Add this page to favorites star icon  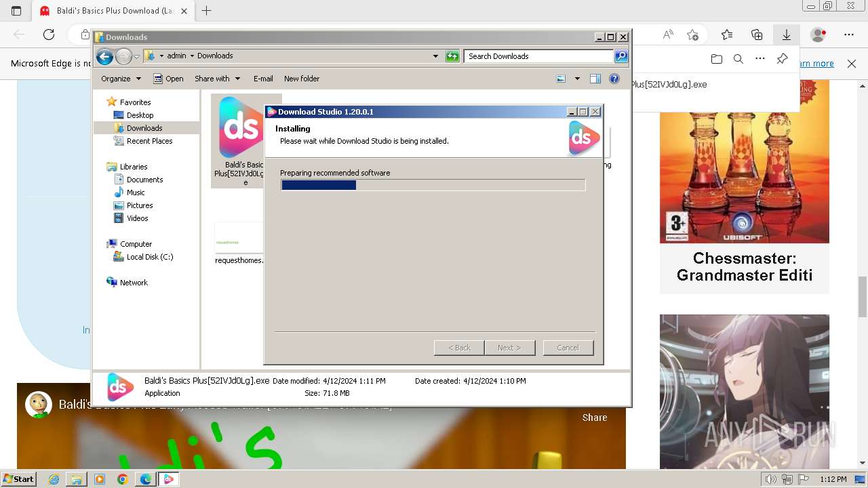(692, 35)
